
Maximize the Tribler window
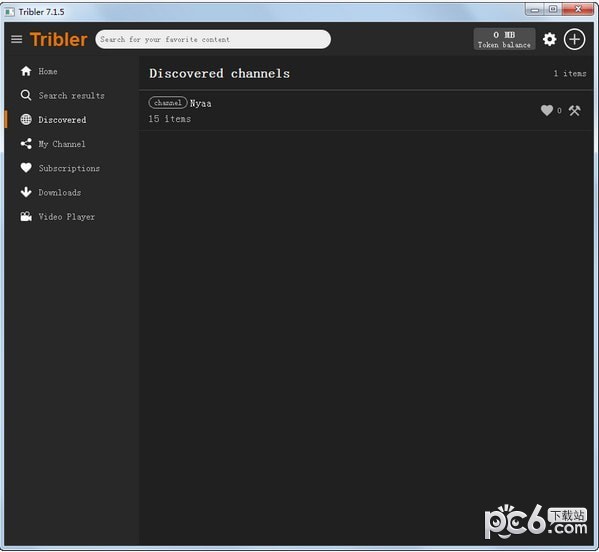coord(553,10)
